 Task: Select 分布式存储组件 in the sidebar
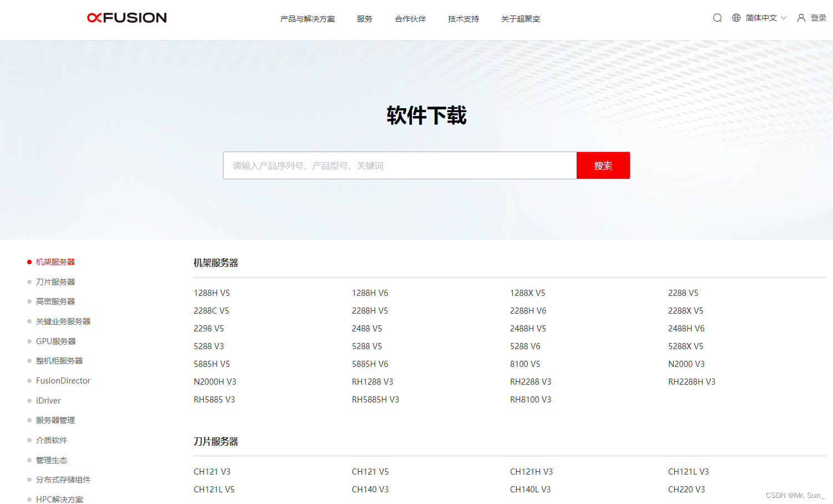(63, 480)
